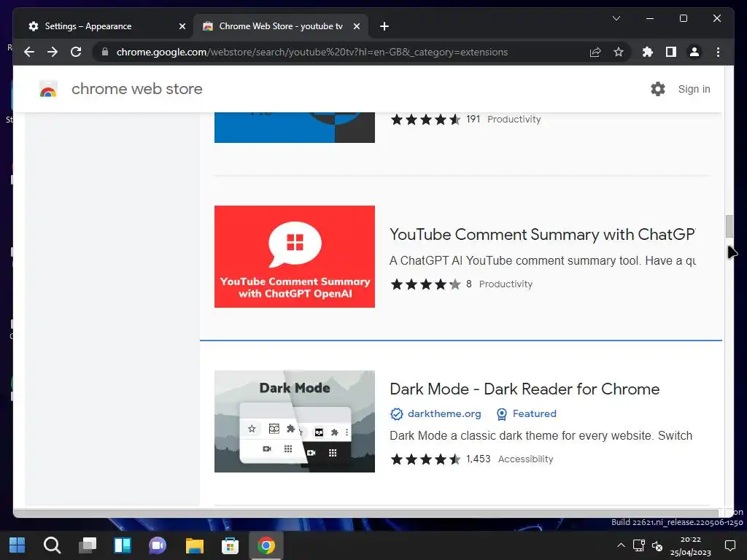Open the notification center icon
The width and height of the screenshot is (747, 560).
point(729,545)
